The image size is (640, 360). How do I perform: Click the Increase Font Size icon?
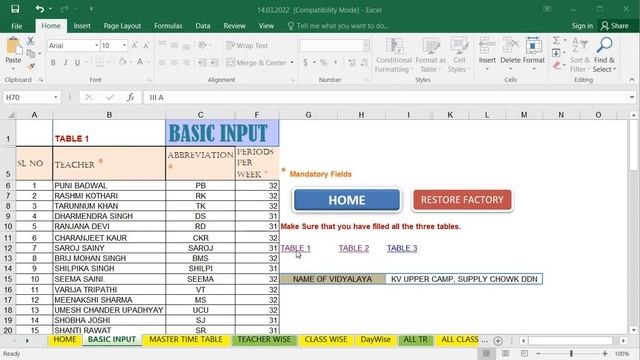coord(134,45)
